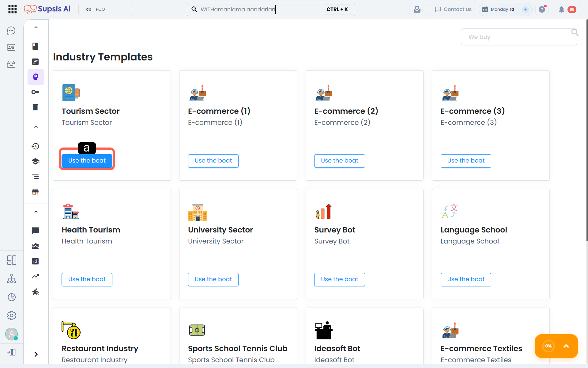
Task: Open the storefront icon in sidebar
Action: (36, 192)
